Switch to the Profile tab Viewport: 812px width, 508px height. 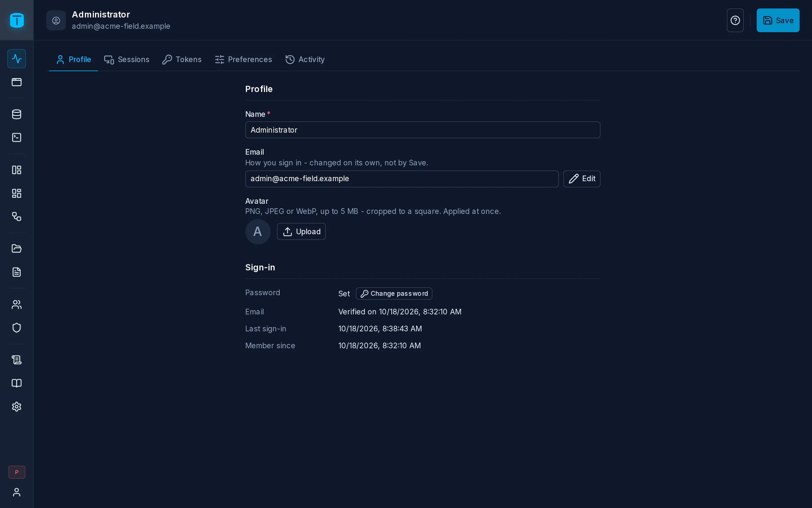[74, 60]
